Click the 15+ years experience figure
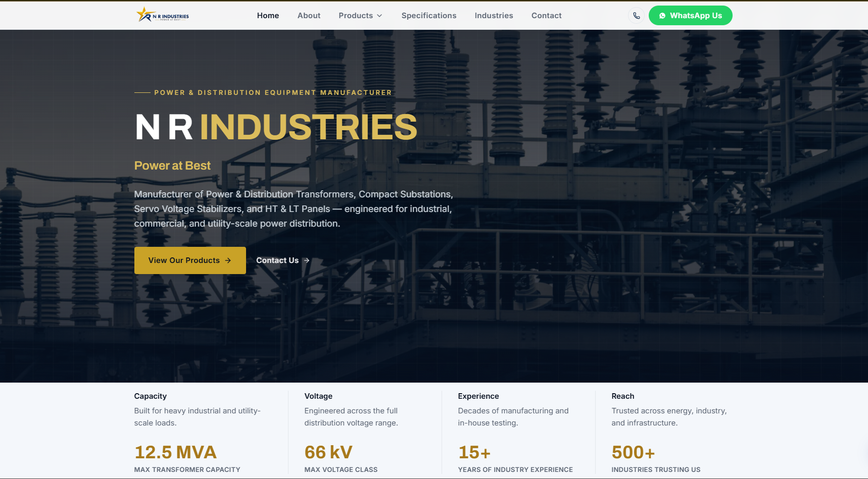The image size is (868, 479). [x=474, y=452]
